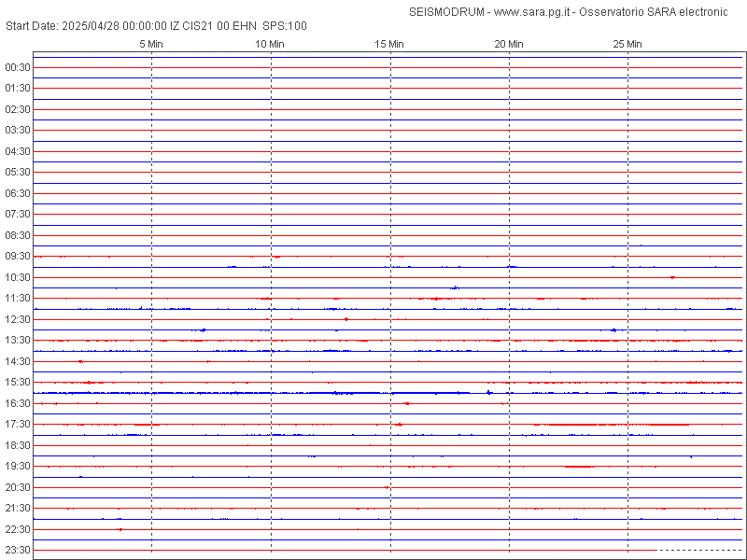
Task: Click the 17:30 time label
Action: coord(18,424)
